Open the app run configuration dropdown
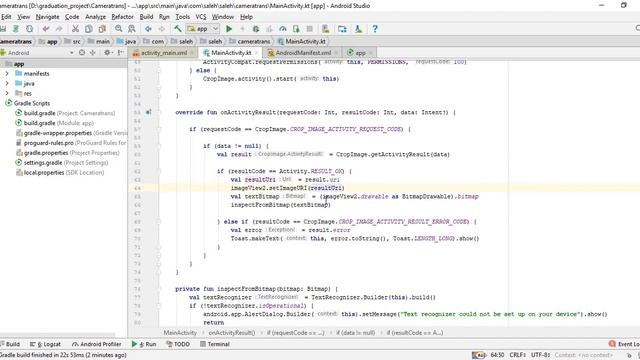The height and width of the screenshot is (360, 640). click(x=203, y=29)
